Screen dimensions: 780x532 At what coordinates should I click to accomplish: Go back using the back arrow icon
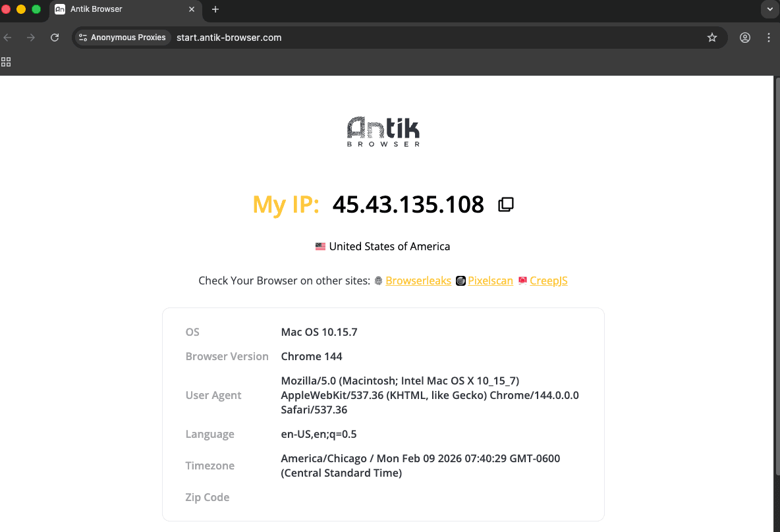[7, 38]
